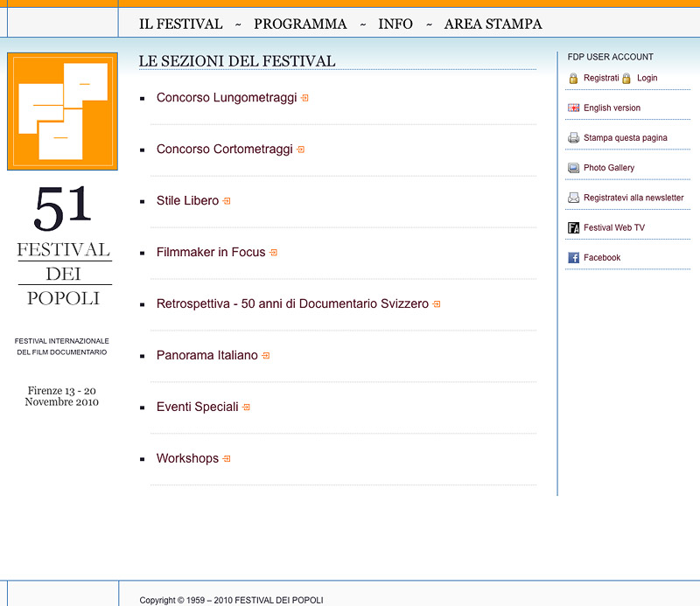
Task: Open Stile Libero section link
Action: pyautogui.click(x=187, y=201)
